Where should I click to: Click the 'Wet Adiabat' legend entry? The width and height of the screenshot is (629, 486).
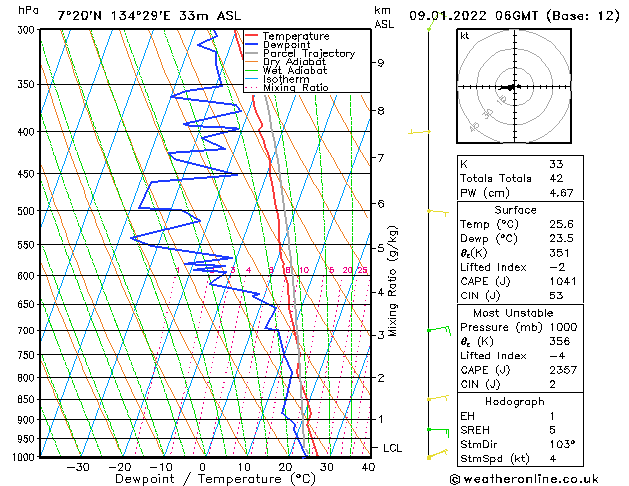click(295, 71)
